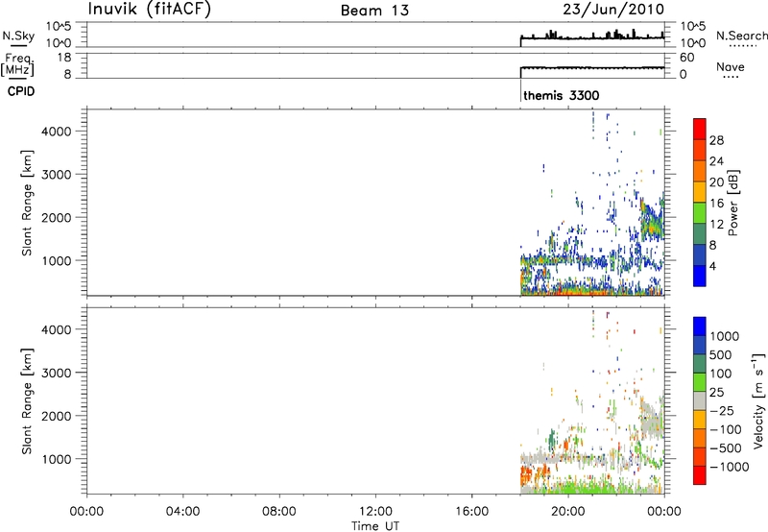Click the '10^5' tick right of the N.Sky panel
Image resolution: width=768 pixels, height=532 pixels.
[x=693, y=27]
